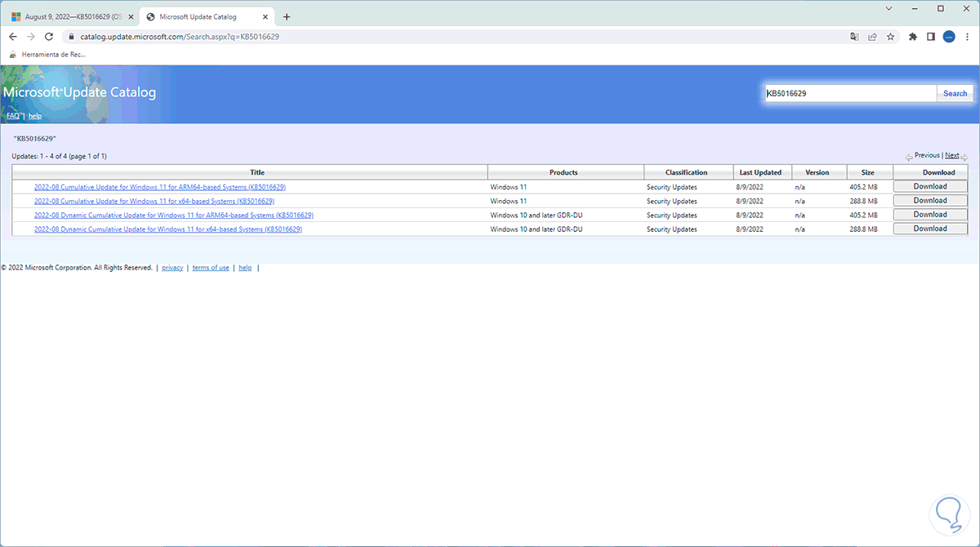Click the browser forward arrow
Viewport: 980px width, 547px height.
31,37
